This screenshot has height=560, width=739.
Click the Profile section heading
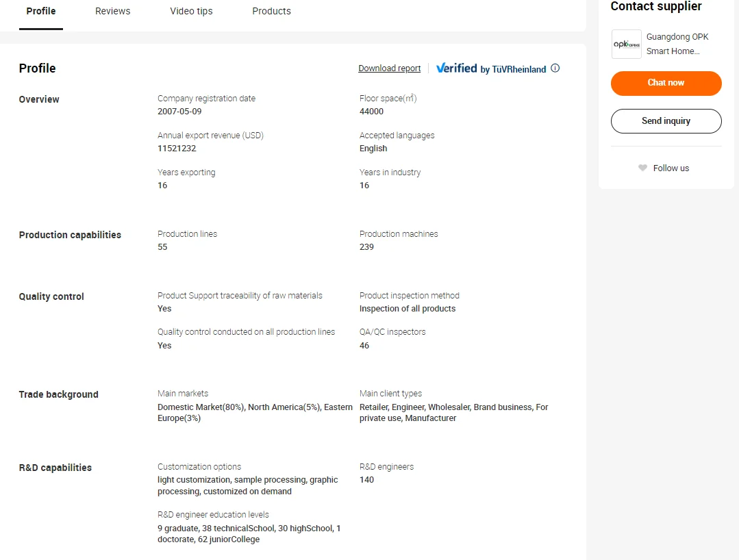pyautogui.click(x=37, y=68)
